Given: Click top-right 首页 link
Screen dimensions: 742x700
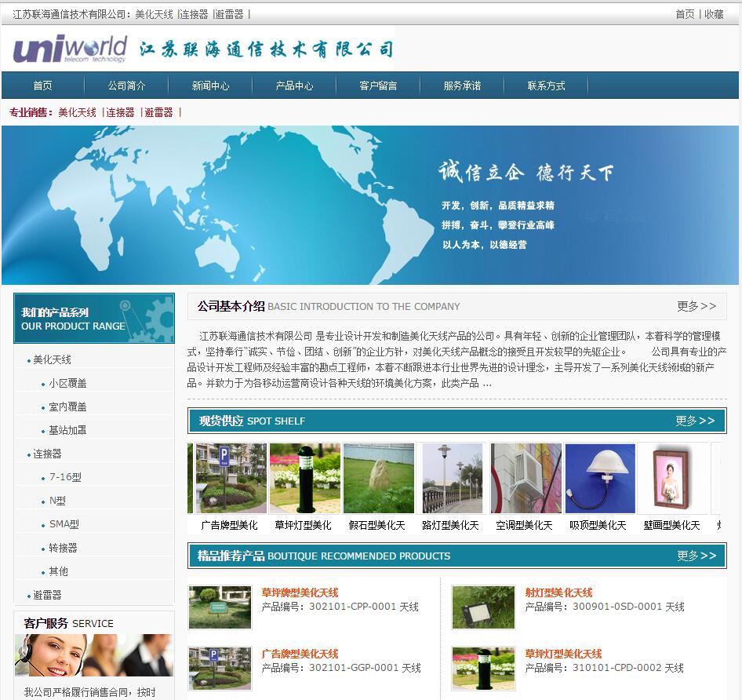Looking at the screenshot, I should 685,14.
